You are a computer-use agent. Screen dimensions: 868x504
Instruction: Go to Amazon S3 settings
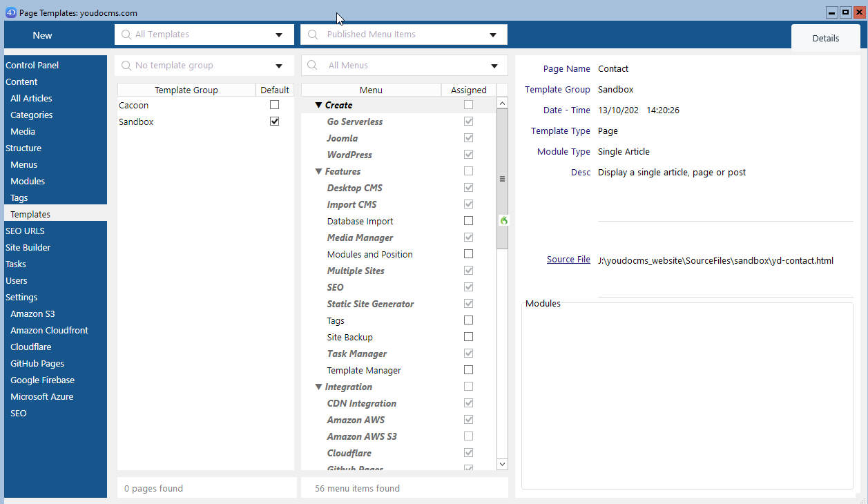click(32, 313)
